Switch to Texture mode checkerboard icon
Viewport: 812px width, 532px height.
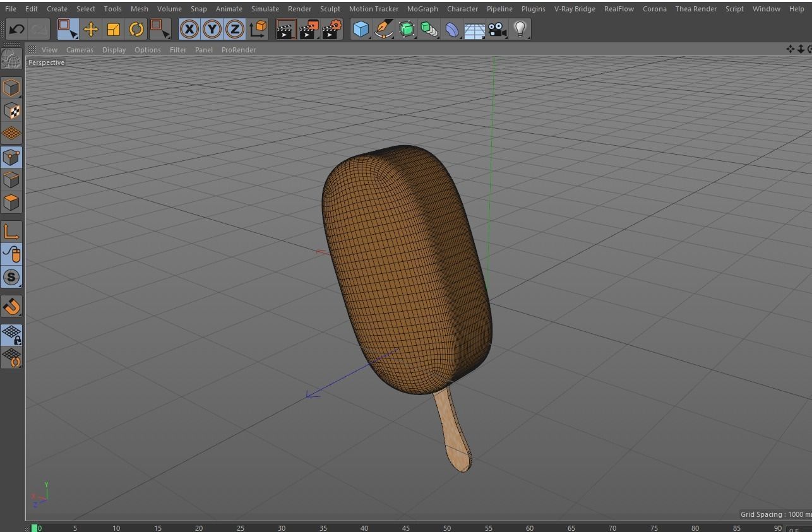pyautogui.click(x=11, y=111)
